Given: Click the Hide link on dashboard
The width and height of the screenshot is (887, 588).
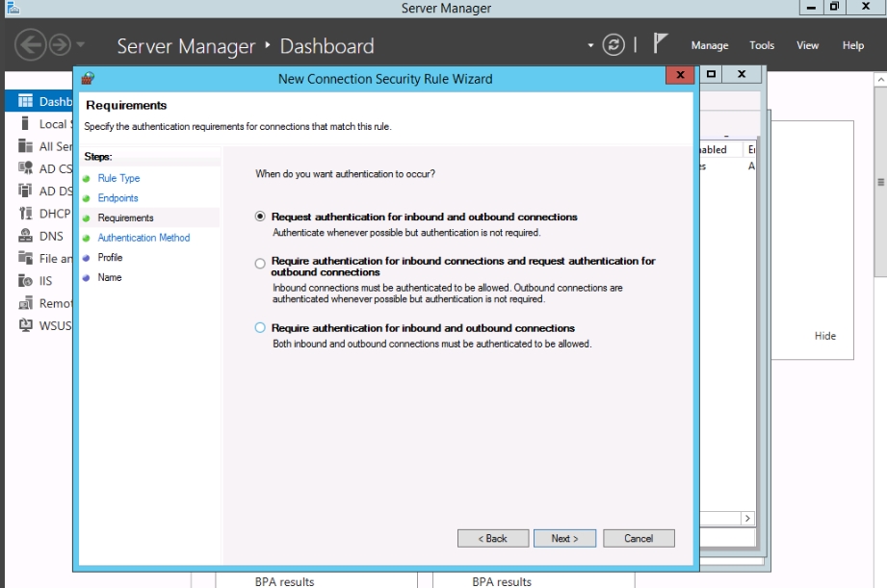Looking at the screenshot, I should pos(825,336).
